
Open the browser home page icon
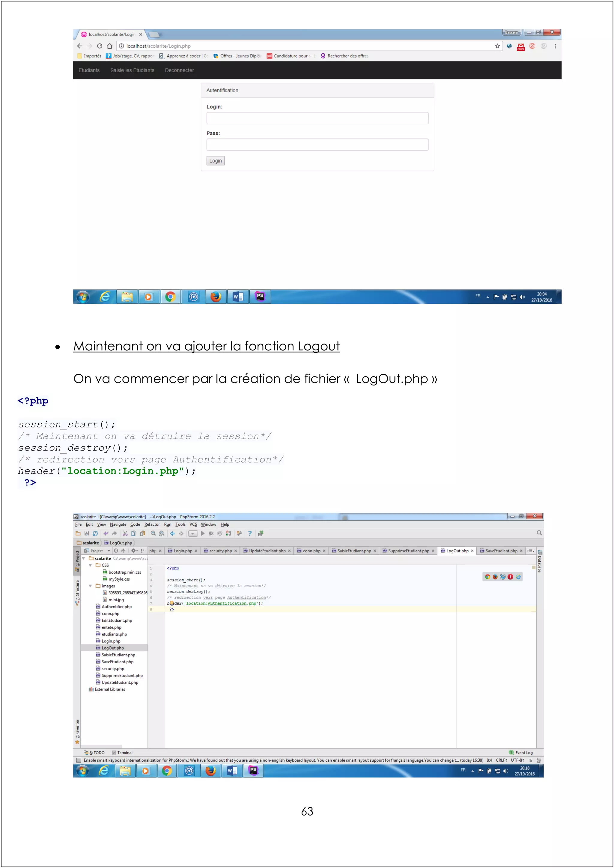point(110,46)
